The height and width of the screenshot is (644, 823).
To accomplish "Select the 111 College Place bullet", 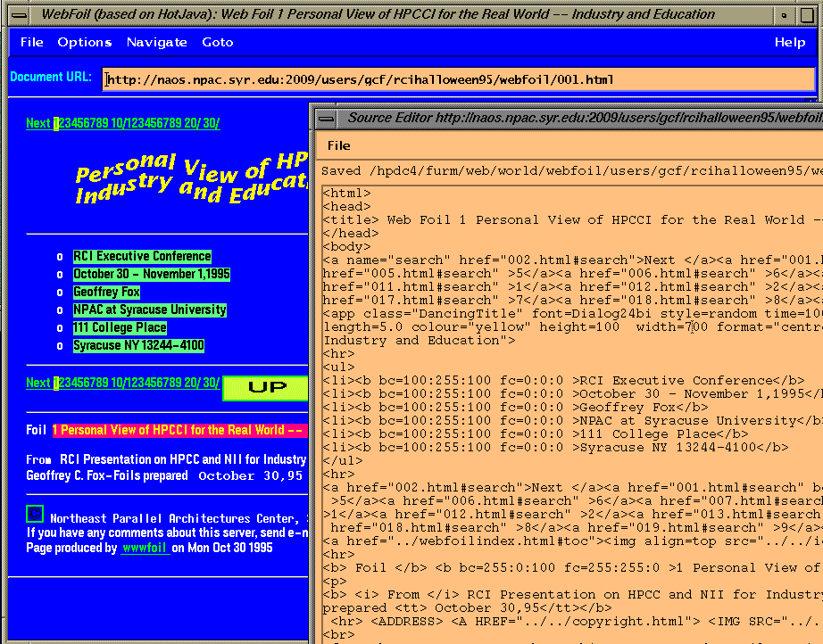I will point(120,327).
